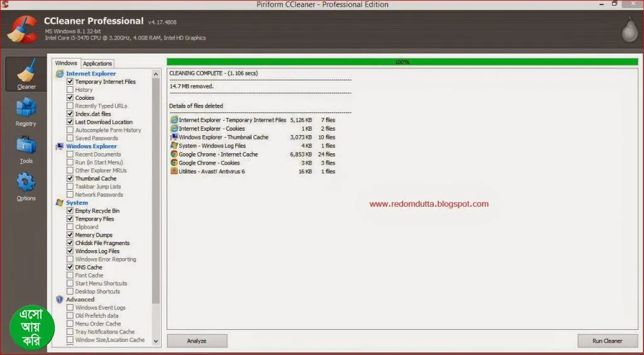The width and height of the screenshot is (644, 355).
Task: Enable the Old Prefetch data checkbox
Action: click(x=70, y=316)
